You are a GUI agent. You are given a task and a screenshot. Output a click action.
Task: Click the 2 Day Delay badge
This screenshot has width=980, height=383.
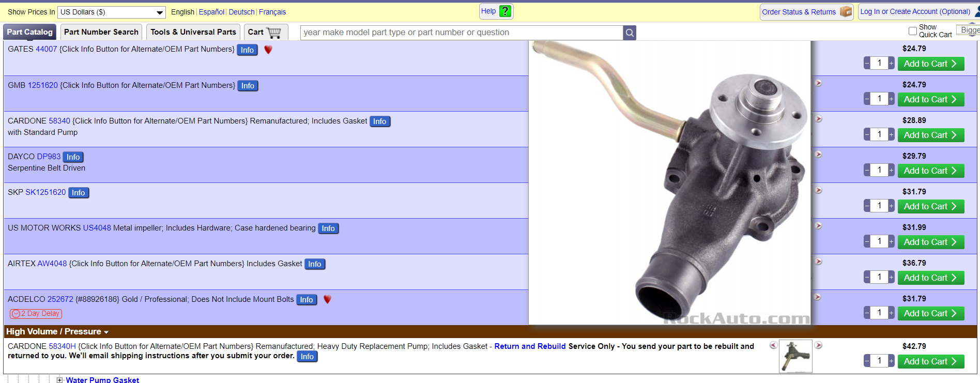(36, 314)
